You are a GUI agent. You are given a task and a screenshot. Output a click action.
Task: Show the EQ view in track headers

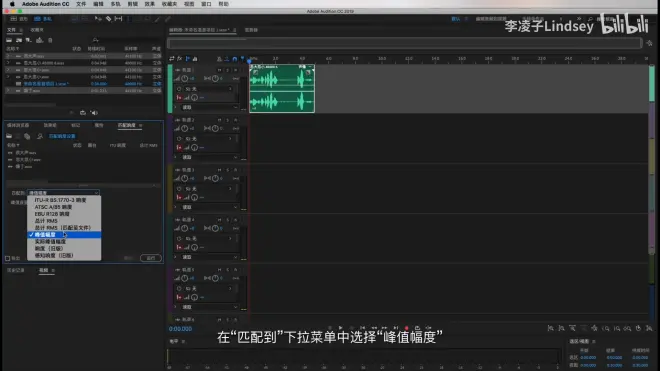point(195,59)
